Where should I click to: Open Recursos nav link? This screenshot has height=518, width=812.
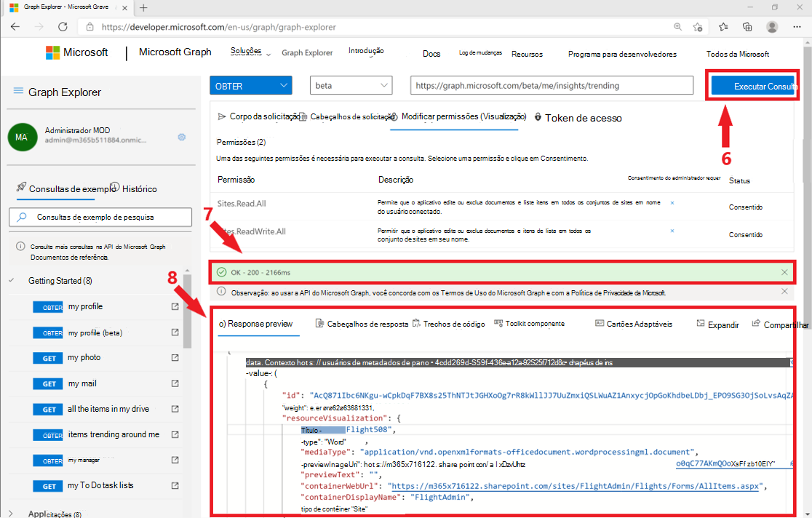(528, 54)
